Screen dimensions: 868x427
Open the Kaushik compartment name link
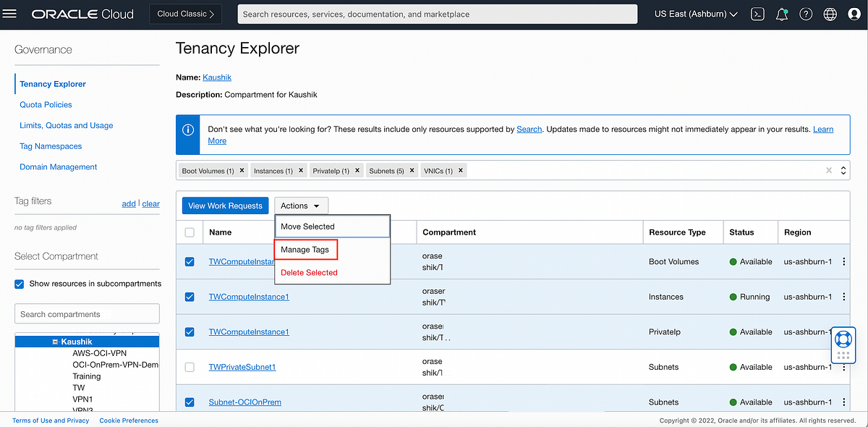(216, 77)
